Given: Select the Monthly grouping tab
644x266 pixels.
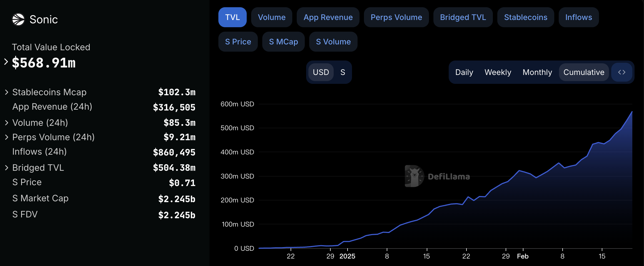Looking at the screenshot, I should tap(537, 72).
